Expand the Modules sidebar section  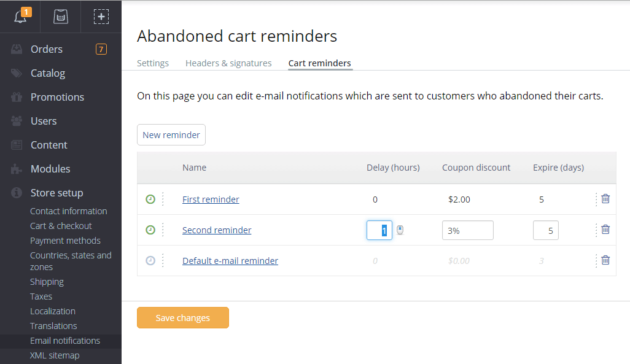tap(49, 169)
